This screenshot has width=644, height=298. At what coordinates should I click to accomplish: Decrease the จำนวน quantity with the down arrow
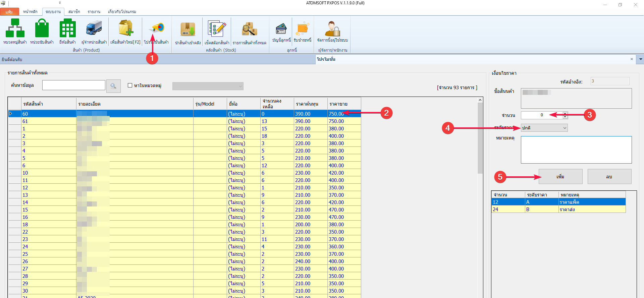pyautogui.click(x=565, y=117)
